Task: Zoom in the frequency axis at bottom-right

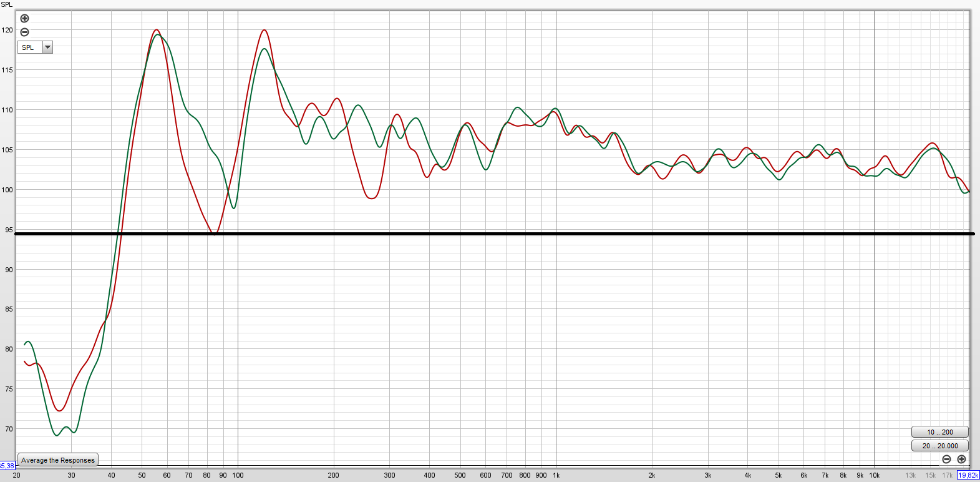Action: pos(961,460)
